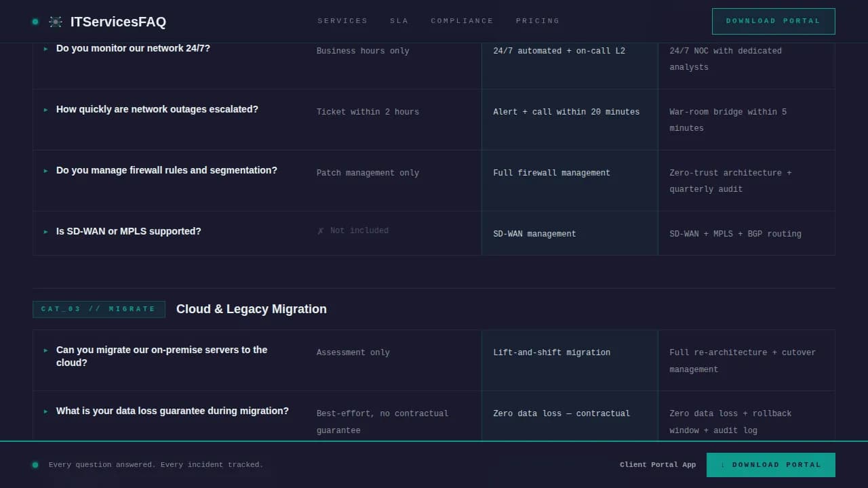The image size is (868, 488).
Task: Expand the data loss guarantee question
Action: pos(172,411)
